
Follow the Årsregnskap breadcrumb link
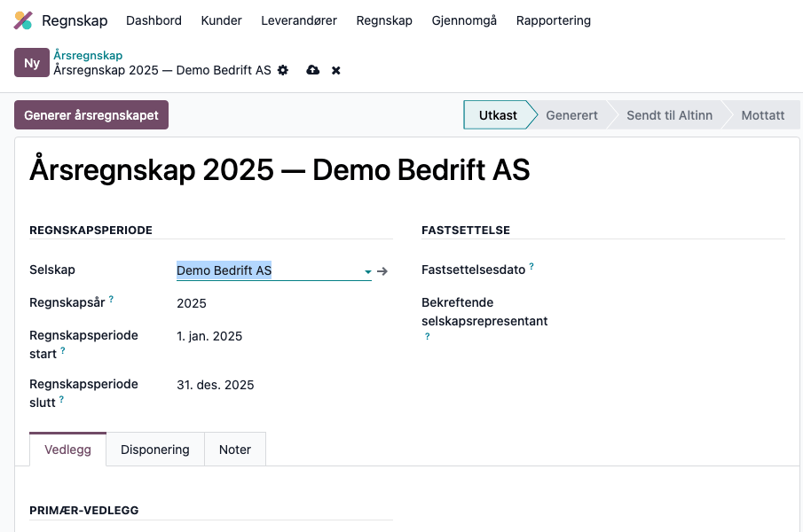click(x=88, y=55)
